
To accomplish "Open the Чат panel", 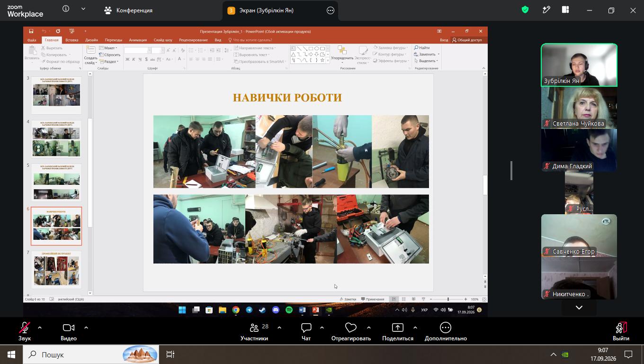I will click(306, 332).
